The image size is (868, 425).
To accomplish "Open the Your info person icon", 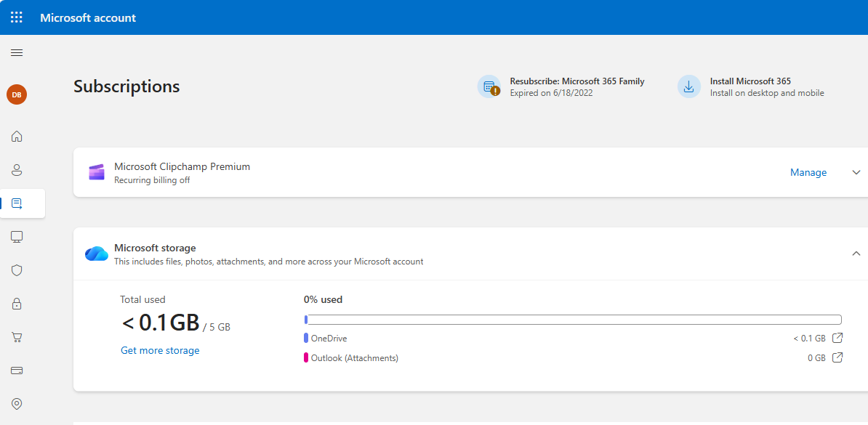I will (17, 170).
